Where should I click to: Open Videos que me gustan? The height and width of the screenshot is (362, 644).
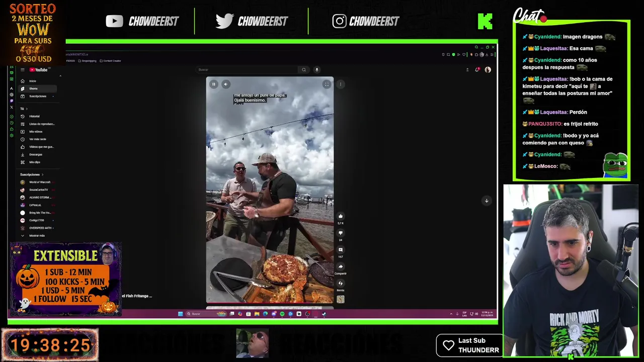click(37, 147)
